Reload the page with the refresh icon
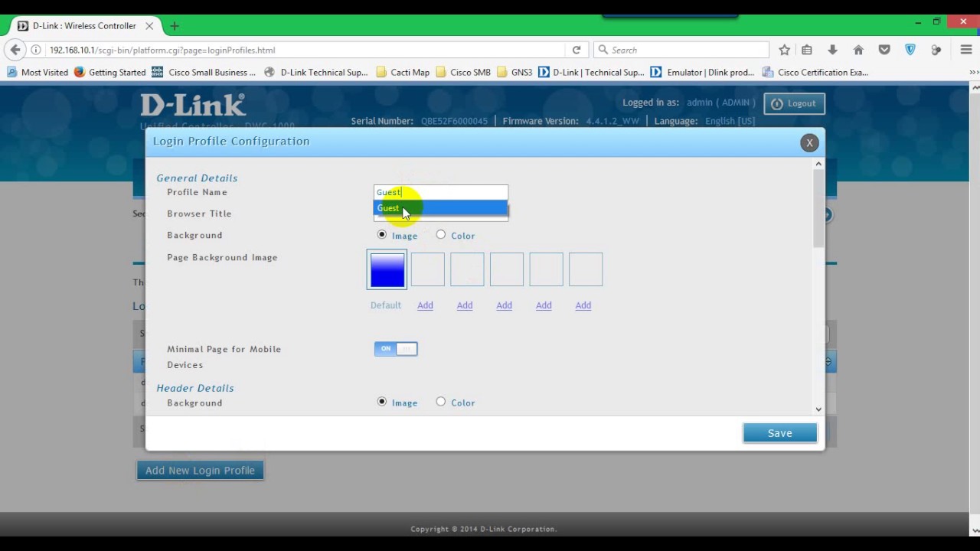980x551 pixels. click(577, 50)
